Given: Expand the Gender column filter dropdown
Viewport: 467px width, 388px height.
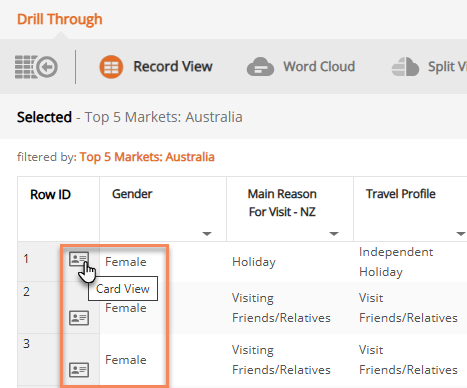Looking at the screenshot, I should [207, 234].
